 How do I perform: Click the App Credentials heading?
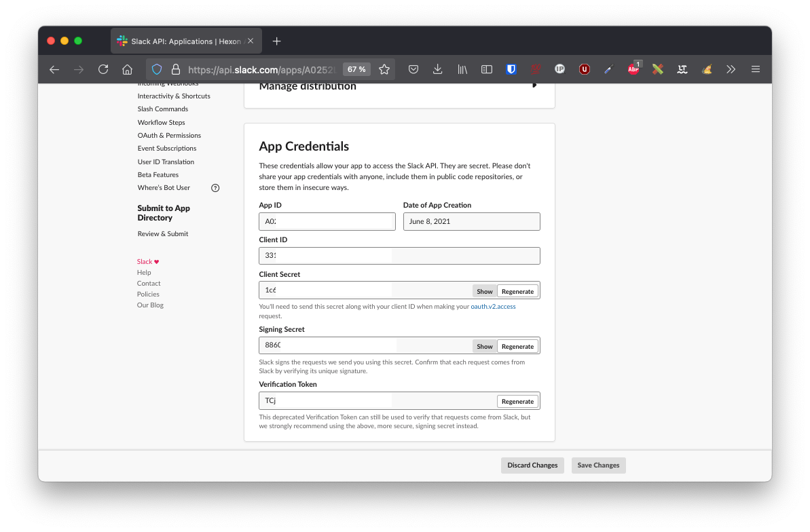[x=303, y=146]
